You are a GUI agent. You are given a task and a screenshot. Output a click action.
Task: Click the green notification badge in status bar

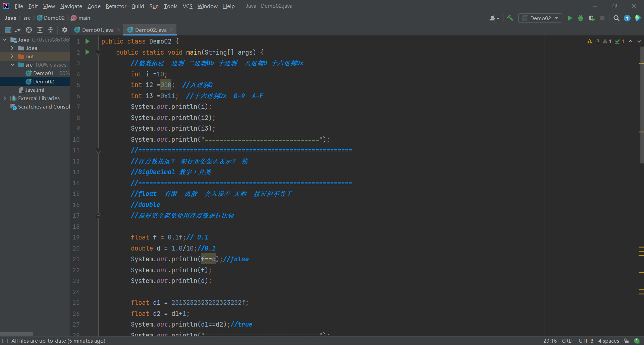click(637, 341)
